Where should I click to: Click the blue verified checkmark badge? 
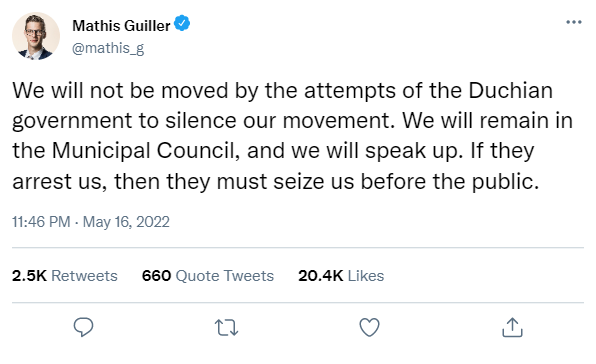point(182,23)
